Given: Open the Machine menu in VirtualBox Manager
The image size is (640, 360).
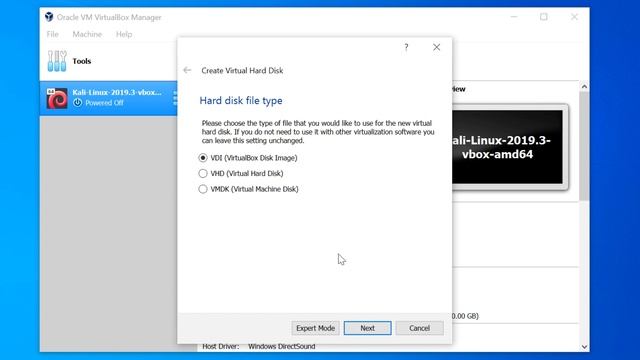Looking at the screenshot, I should coord(87,34).
